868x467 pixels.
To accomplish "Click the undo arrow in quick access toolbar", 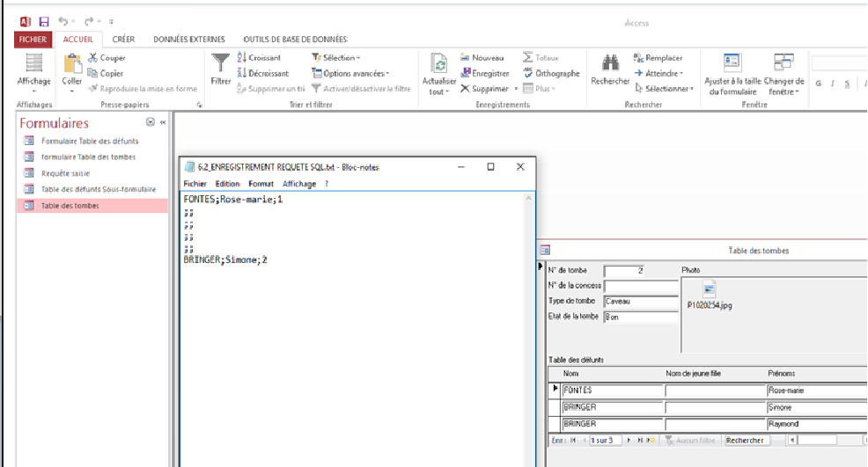I will tap(63, 21).
